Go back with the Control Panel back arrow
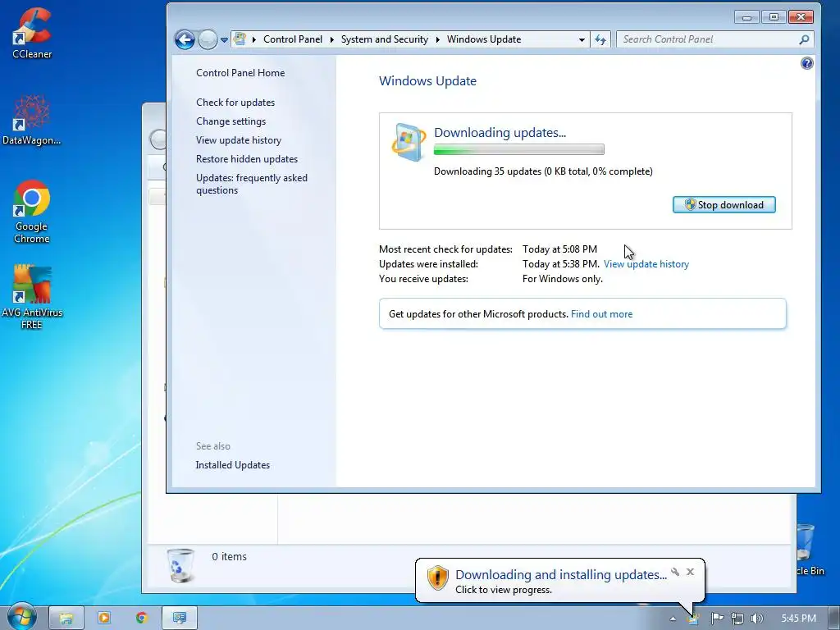Image resolution: width=840 pixels, height=630 pixels. click(185, 39)
